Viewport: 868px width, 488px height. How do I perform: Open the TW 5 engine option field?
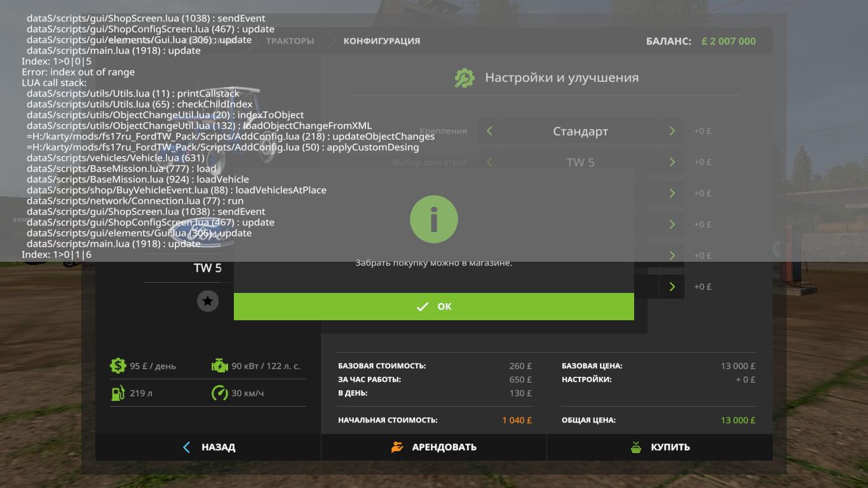(x=580, y=162)
